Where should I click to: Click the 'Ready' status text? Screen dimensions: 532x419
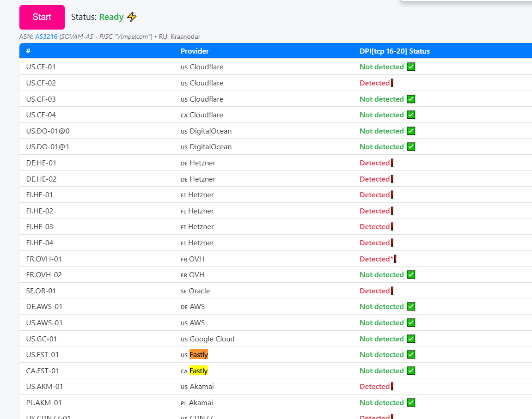tap(111, 17)
